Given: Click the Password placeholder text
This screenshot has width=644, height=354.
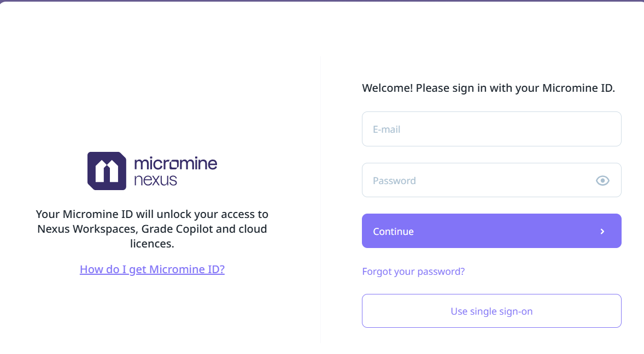Looking at the screenshot, I should [x=394, y=181].
